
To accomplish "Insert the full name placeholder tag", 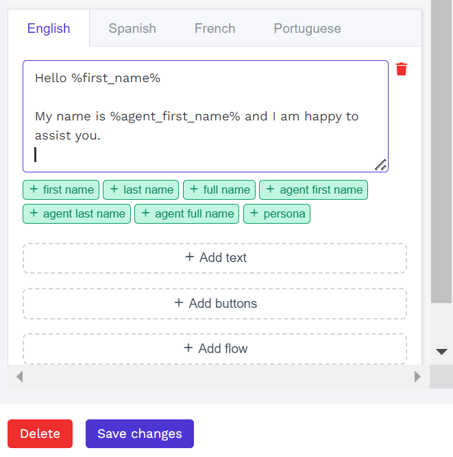I will 219,190.
